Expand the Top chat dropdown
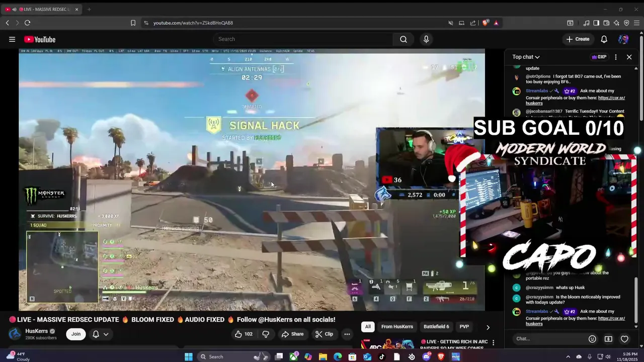 [526, 57]
